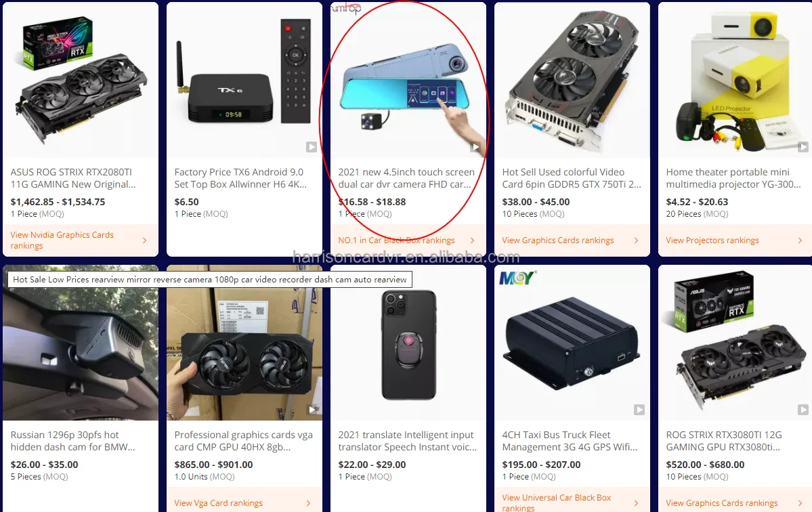
Task: Play video on TX6 Android box image
Action: [x=312, y=147]
